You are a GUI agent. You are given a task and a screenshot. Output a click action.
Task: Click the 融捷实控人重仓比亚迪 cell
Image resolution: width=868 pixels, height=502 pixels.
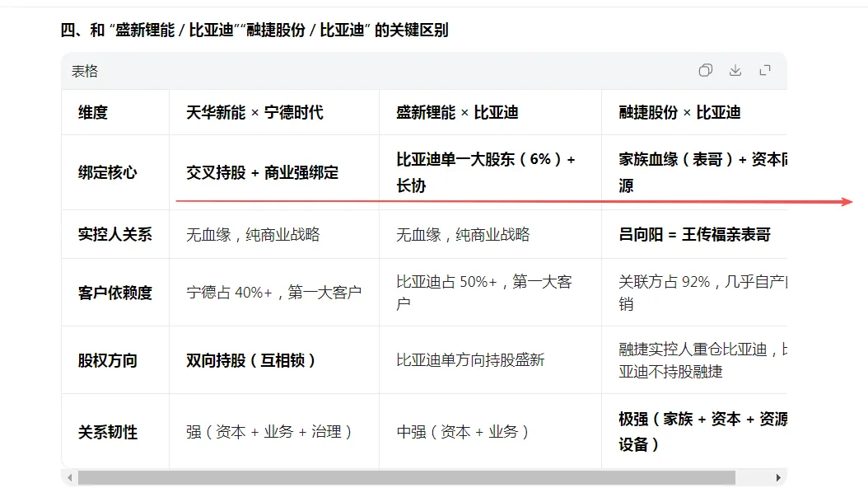[703, 360]
